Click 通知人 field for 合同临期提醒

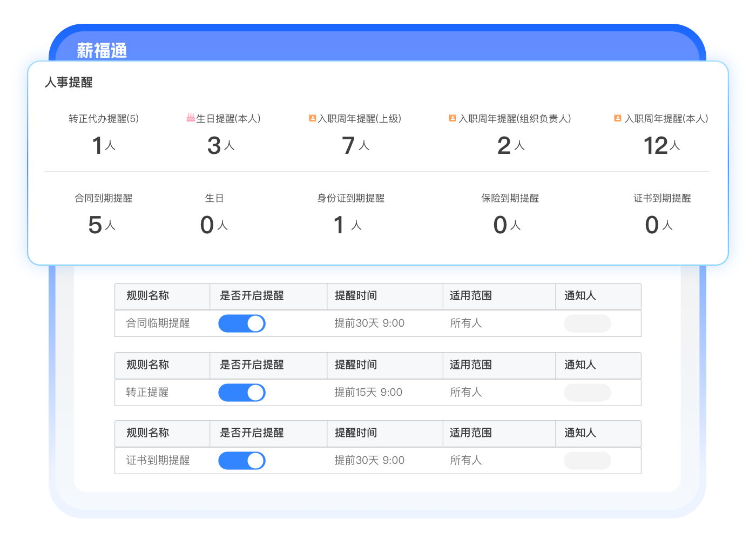click(x=587, y=323)
